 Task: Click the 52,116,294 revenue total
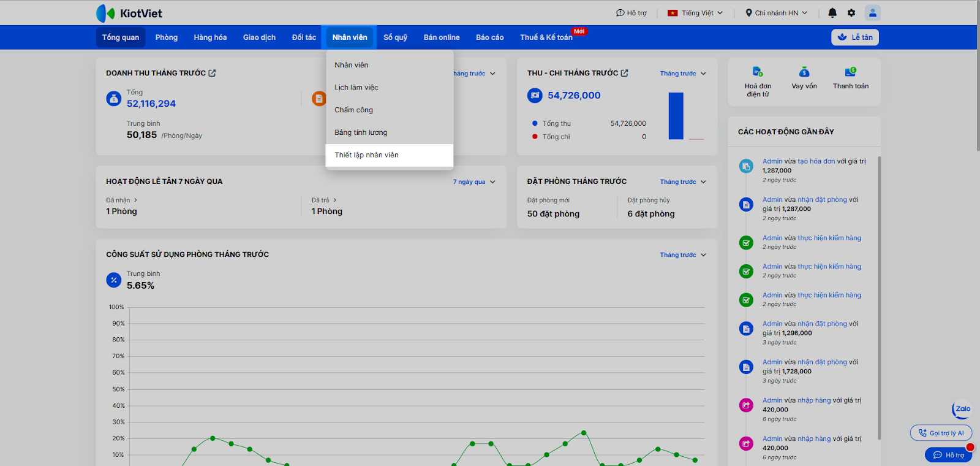pyautogui.click(x=151, y=104)
